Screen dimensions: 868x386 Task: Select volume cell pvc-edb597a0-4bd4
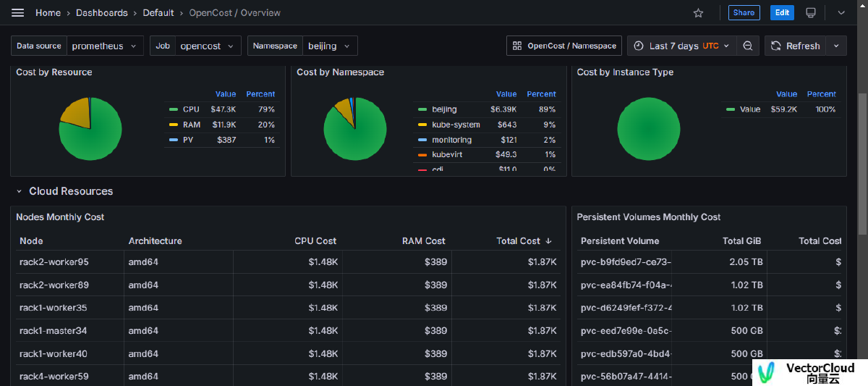[x=626, y=354]
